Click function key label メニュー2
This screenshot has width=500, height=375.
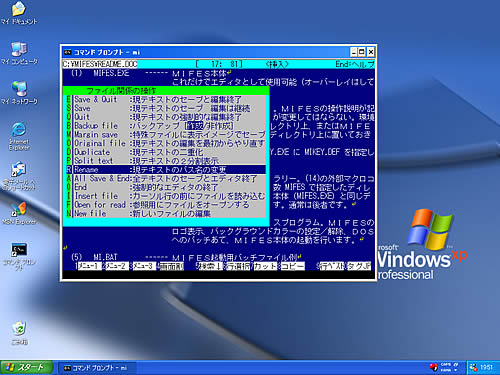point(117,266)
